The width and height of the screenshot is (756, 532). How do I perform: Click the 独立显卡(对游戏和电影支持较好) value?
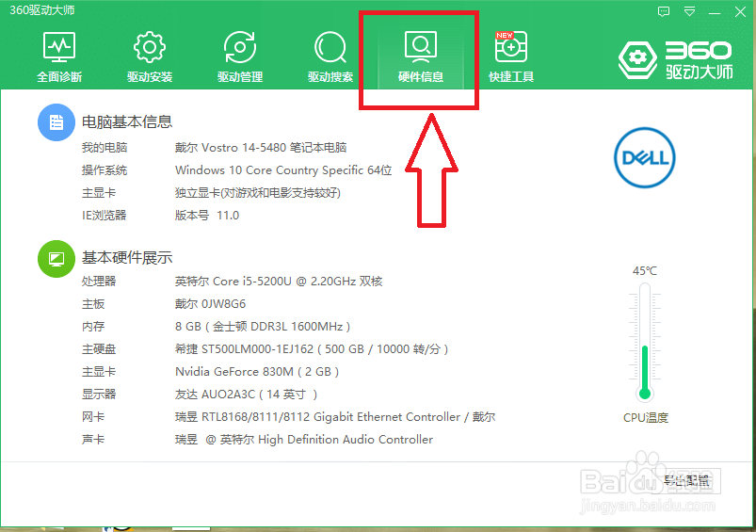[258, 193]
